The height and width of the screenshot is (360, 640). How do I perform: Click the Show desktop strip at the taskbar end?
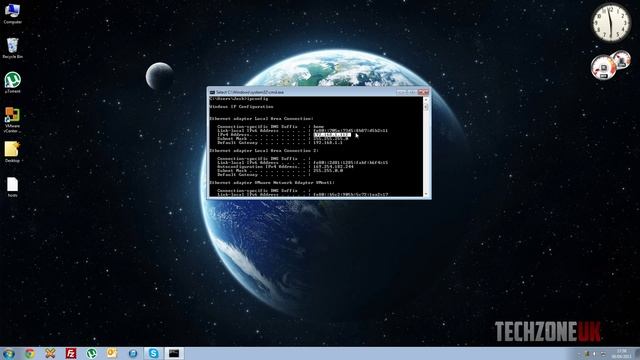point(637,354)
